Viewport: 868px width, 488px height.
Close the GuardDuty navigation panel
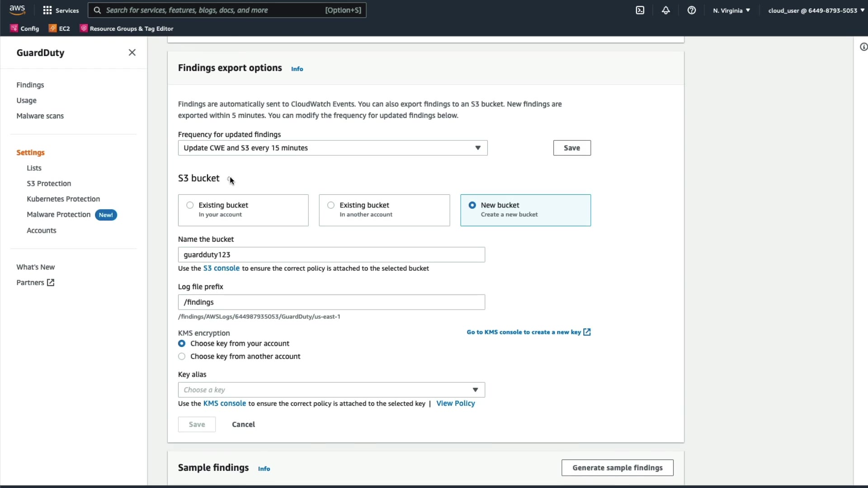pos(132,52)
